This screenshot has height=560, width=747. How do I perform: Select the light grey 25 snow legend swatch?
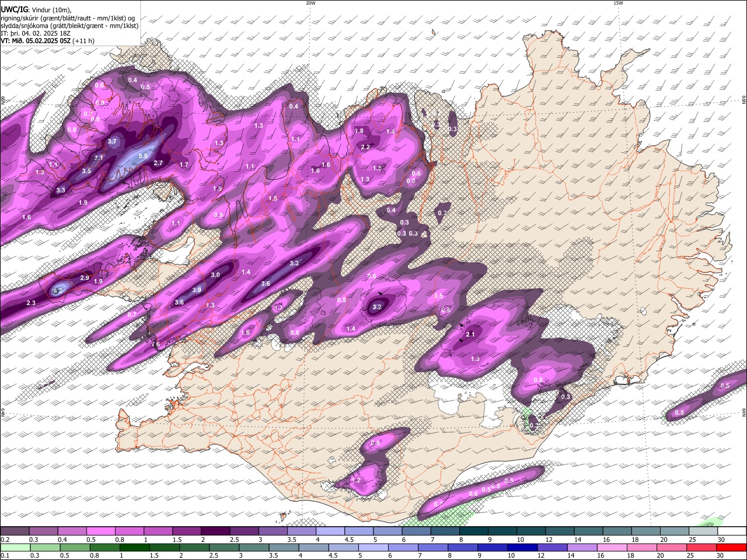pos(703,531)
